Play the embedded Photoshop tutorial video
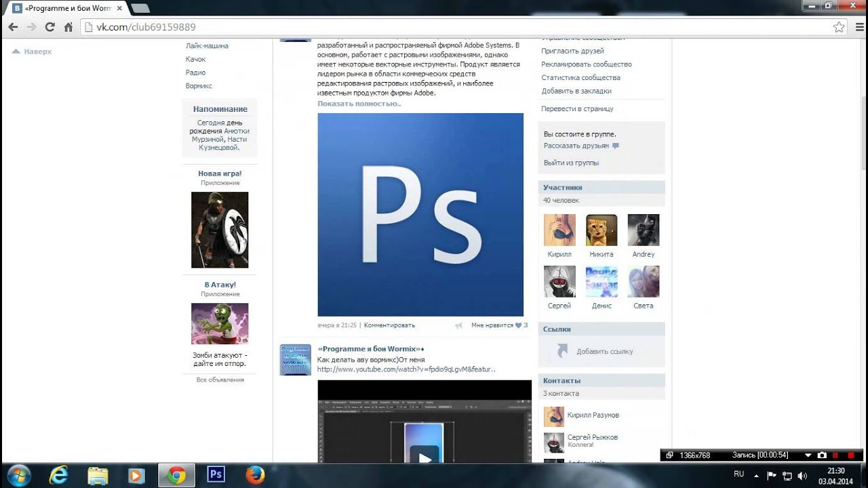 (x=425, y=459)
